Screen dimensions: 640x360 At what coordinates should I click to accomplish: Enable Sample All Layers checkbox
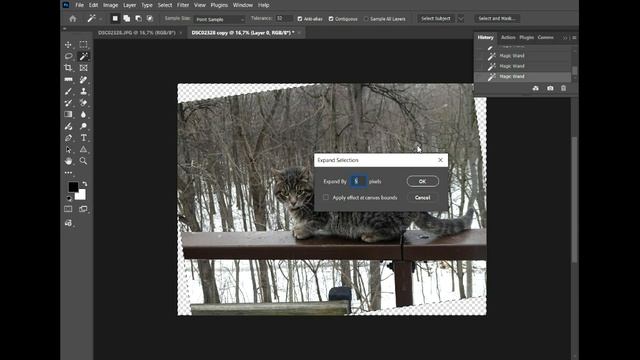pos(366,19)
